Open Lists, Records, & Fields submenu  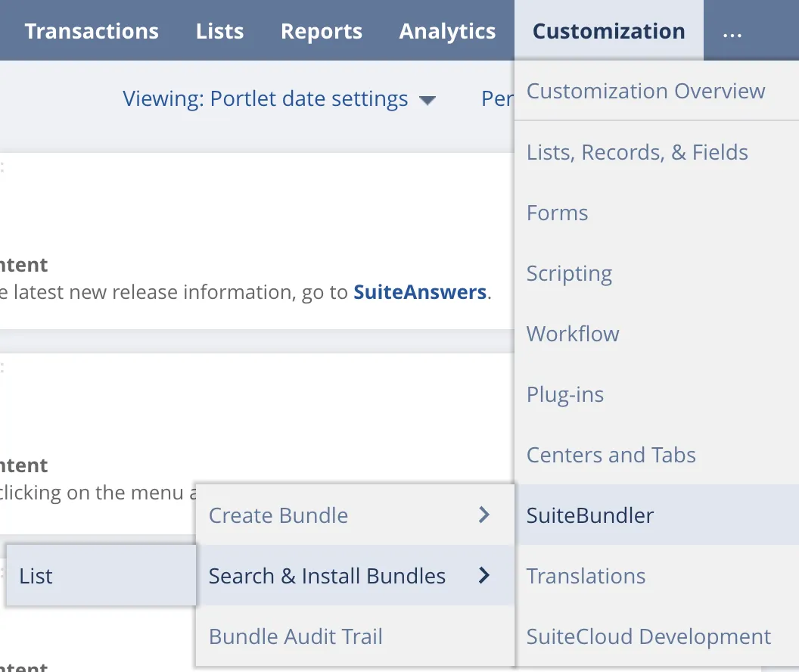tap(656, 152)
